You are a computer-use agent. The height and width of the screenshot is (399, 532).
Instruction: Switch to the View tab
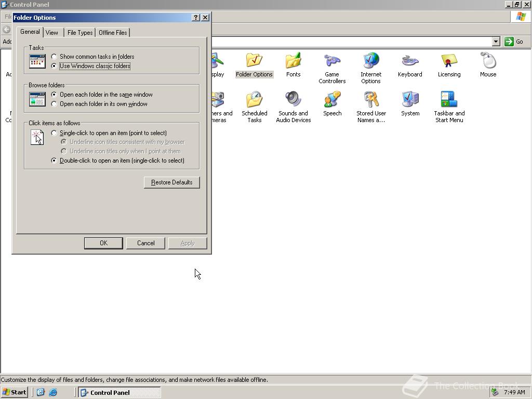pos(51,33)
